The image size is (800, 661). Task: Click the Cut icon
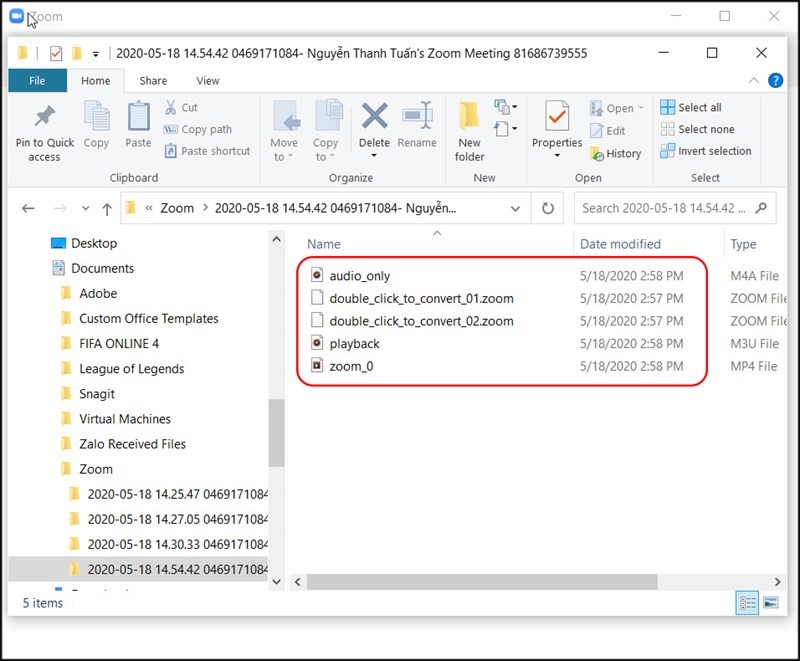click(x=172, y=106)
